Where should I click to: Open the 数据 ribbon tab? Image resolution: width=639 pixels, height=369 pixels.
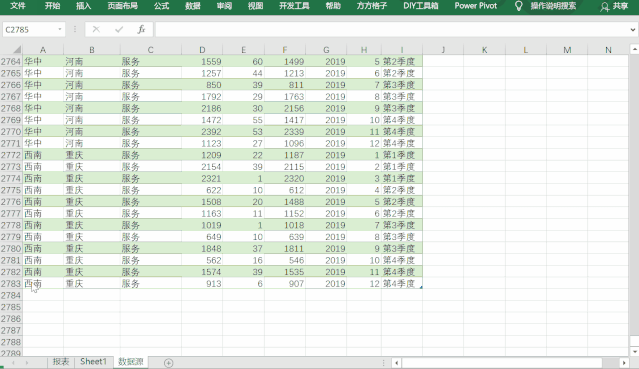click(193, 6)
